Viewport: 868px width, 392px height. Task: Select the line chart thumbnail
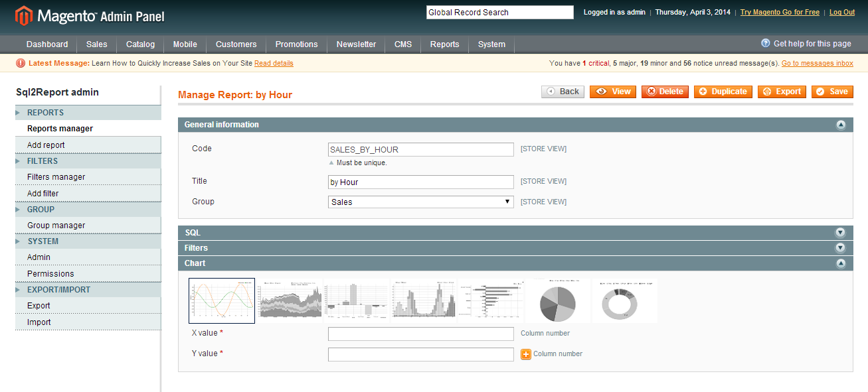pos(222,300)
